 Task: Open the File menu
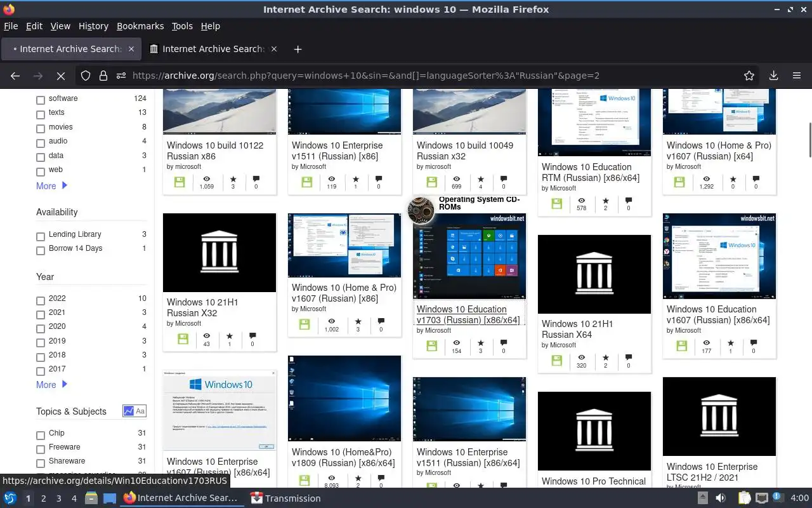click(x=11, y=26)
